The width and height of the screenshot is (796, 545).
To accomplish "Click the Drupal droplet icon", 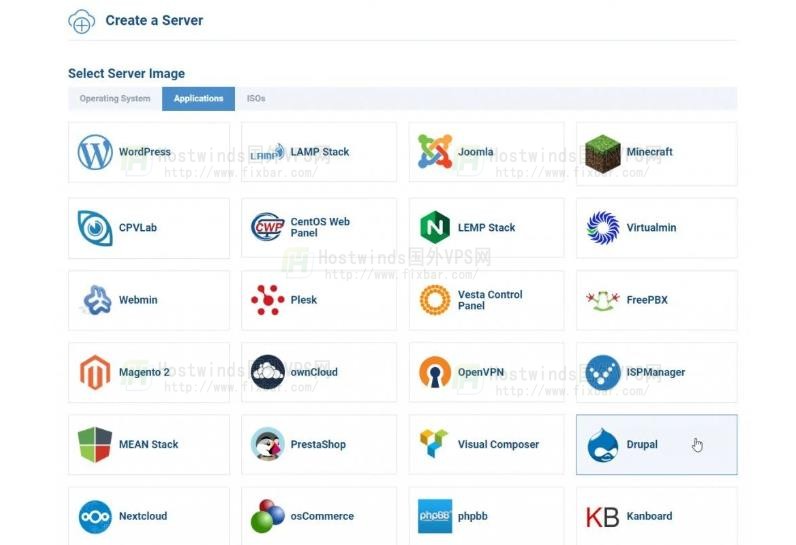I will [603, 445].
